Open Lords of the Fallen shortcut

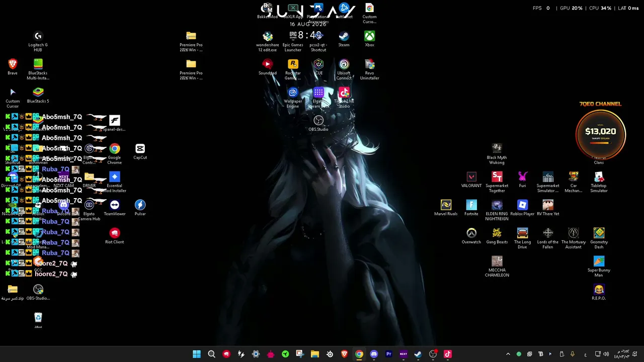(x=548, y=238)
